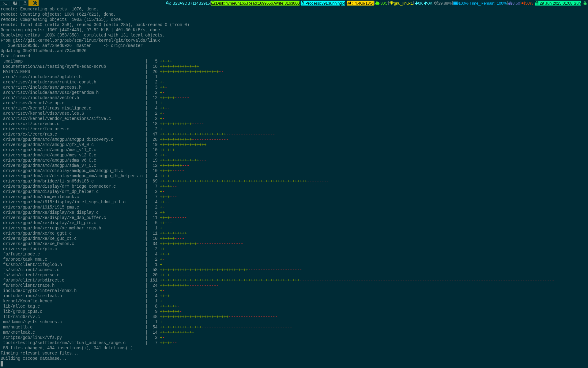588x368 pixels.
Task: Click kernel/Kconfig.kexec path
Action: 28,301
